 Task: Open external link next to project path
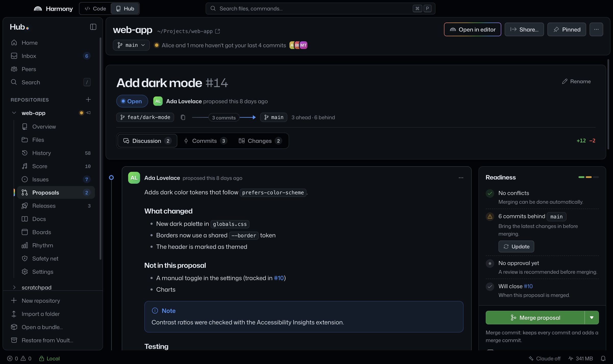pos(218,31)
